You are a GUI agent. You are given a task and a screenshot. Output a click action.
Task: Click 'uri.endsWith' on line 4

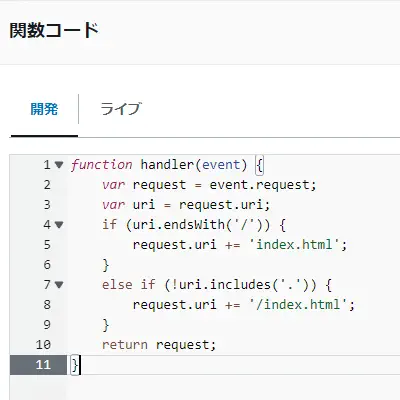pyautogui.click(x=179, y=225)
